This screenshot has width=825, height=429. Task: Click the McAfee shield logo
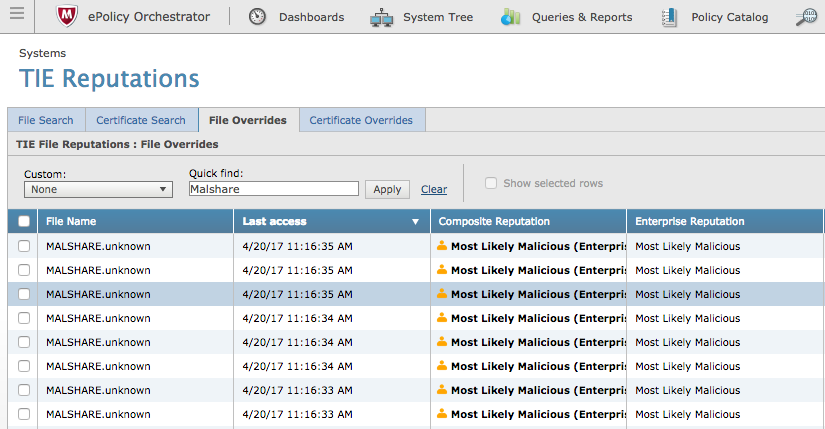(67, 16)
